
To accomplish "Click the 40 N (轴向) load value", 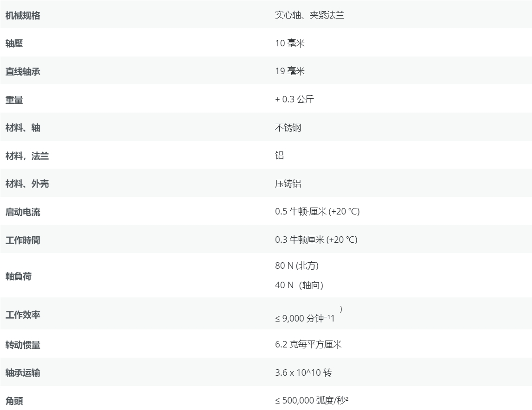I will pyautogui.click(x=299, y=285).
